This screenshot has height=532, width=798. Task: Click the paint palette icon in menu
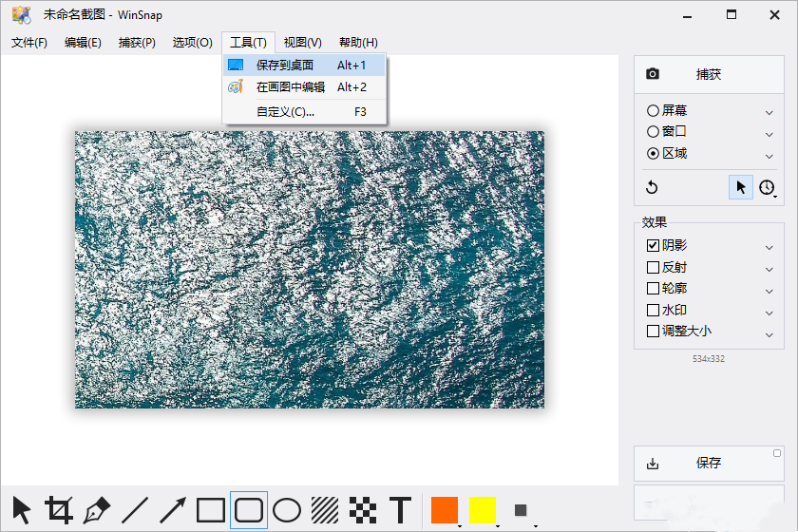coord(236,86)
